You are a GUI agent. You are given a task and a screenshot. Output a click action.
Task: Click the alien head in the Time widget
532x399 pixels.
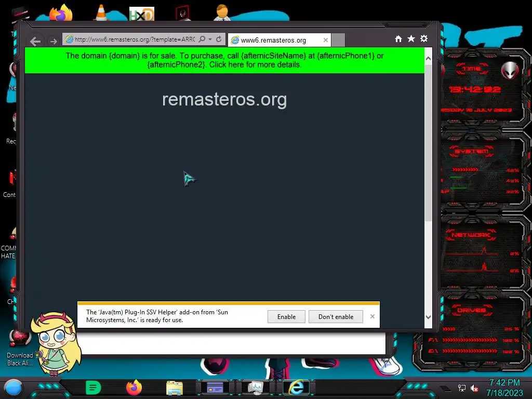pyautogui.click(x=510, y=71)
